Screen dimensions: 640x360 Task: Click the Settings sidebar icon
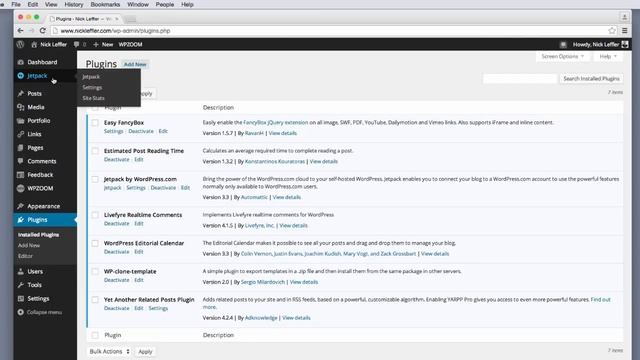[x=21, y=298]
